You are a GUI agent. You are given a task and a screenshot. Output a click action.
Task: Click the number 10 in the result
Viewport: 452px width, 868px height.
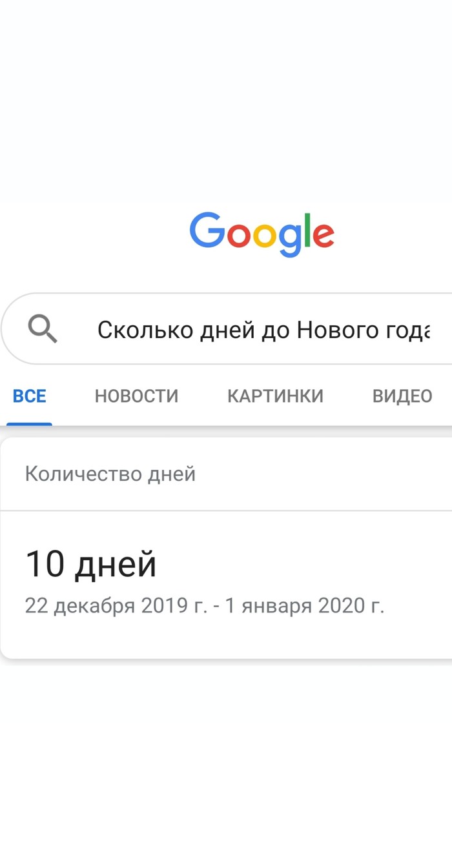click(45, 564)
